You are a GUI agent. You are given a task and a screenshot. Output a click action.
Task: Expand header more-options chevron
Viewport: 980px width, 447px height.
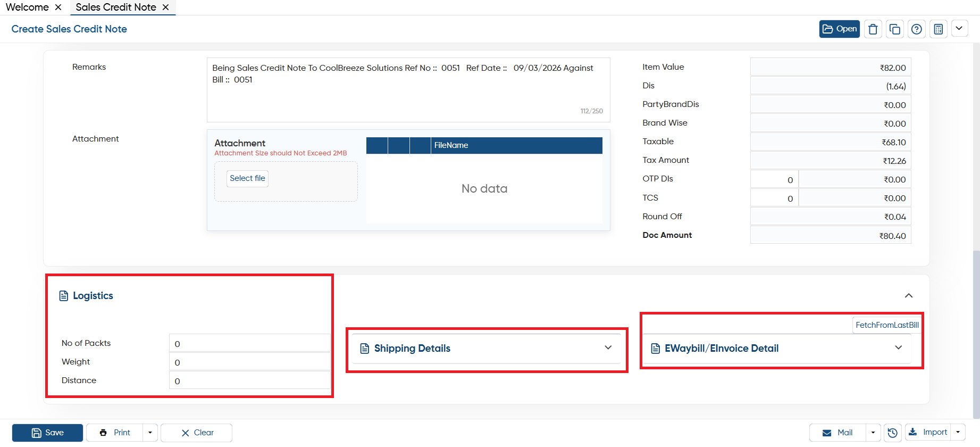coord(959,28)
